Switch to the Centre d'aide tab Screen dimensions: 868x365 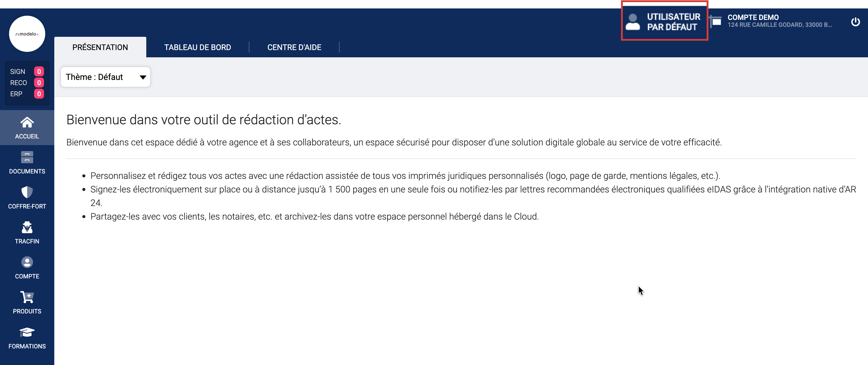294,47
